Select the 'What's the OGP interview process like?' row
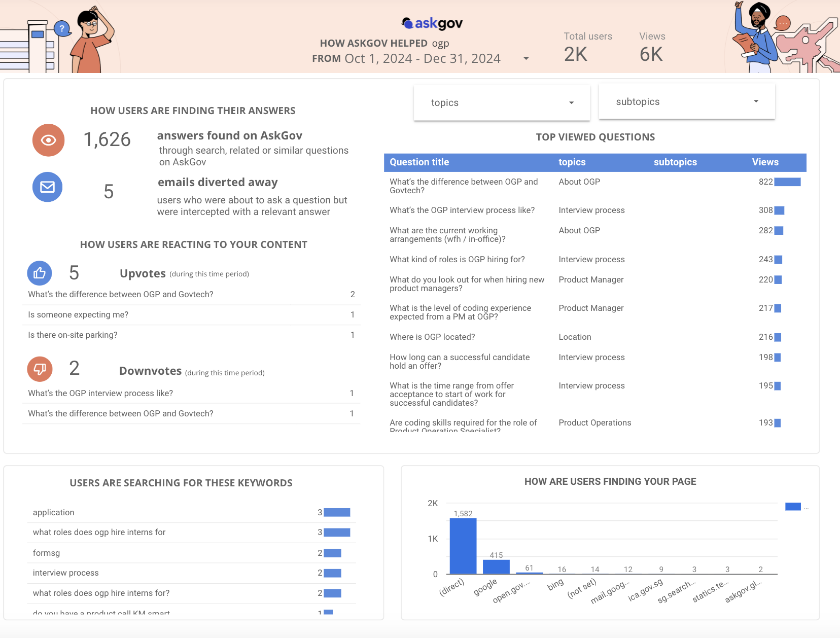Screen dimensions: 840x638 (462, 210)
